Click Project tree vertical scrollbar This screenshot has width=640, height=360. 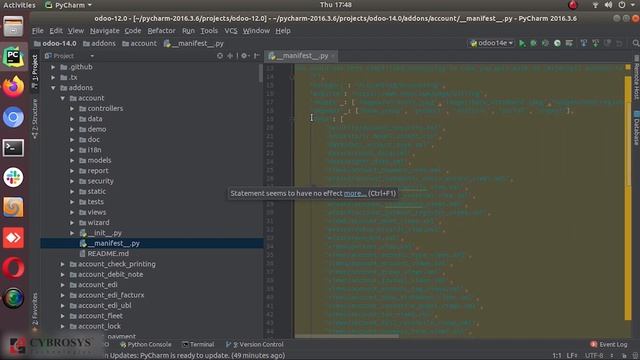[261, 73]
